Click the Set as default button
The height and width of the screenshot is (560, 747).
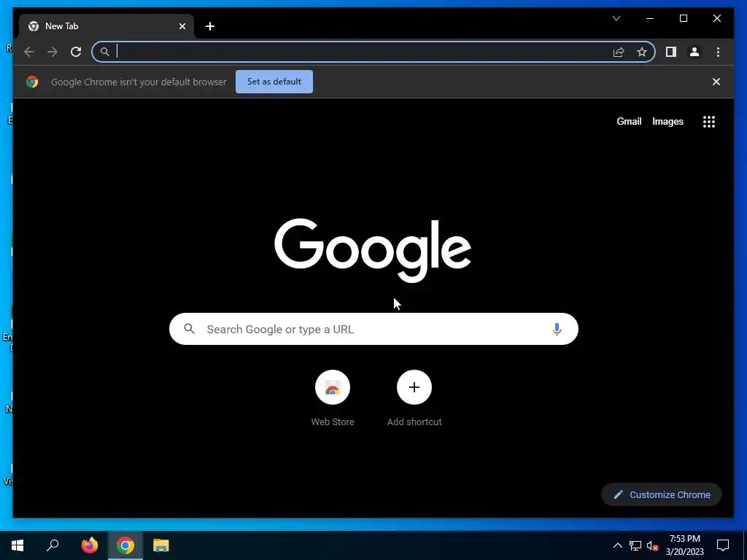274,82
